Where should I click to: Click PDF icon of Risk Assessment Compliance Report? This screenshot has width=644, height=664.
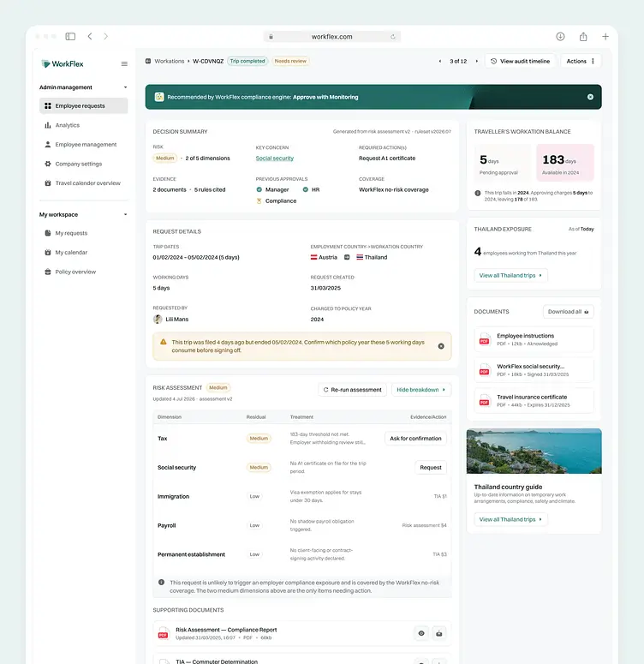163,633
